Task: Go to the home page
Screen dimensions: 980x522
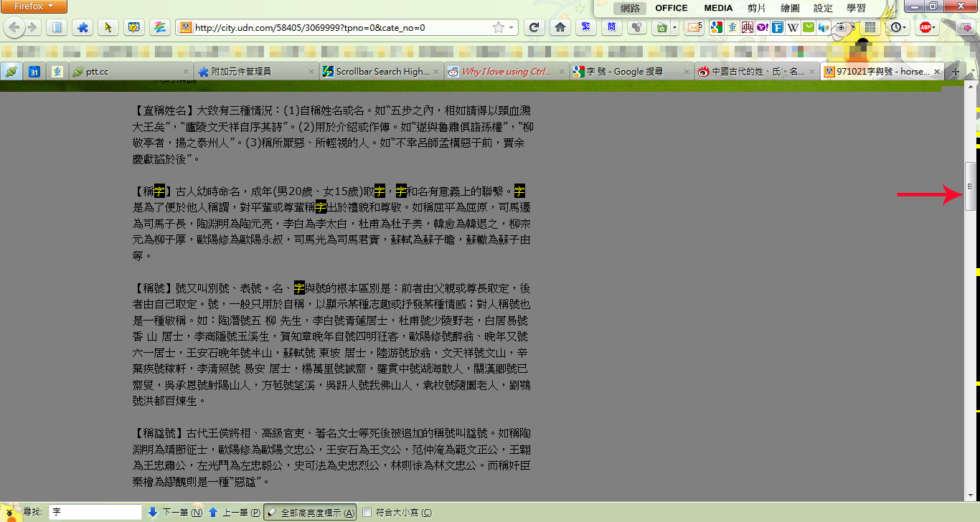Action: point(560,28)
